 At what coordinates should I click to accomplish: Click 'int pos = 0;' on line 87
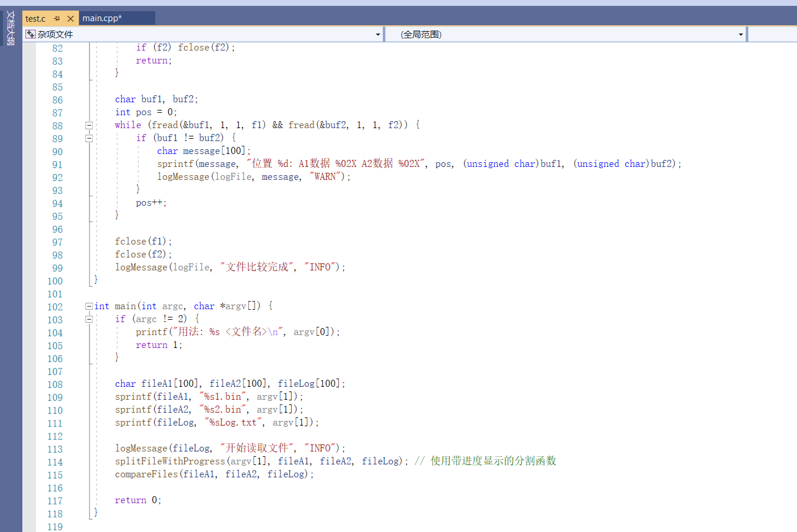coord(146,112)
